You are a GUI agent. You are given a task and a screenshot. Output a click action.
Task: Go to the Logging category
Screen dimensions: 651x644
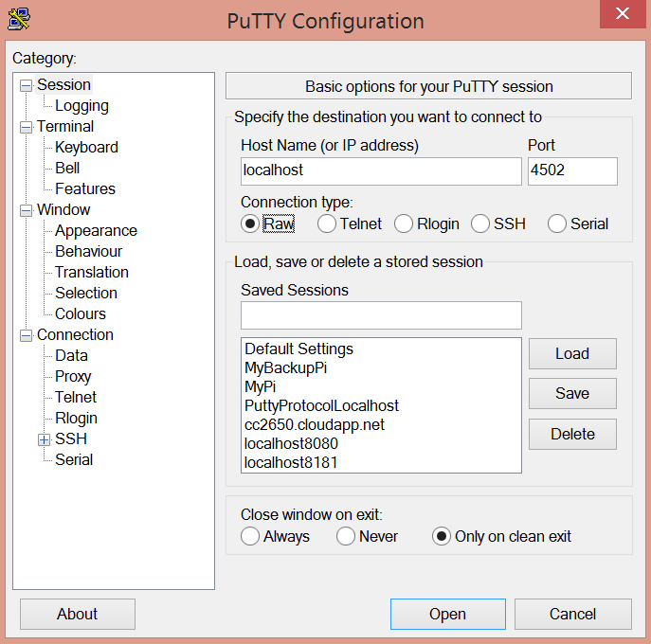[x=81, y=105]
